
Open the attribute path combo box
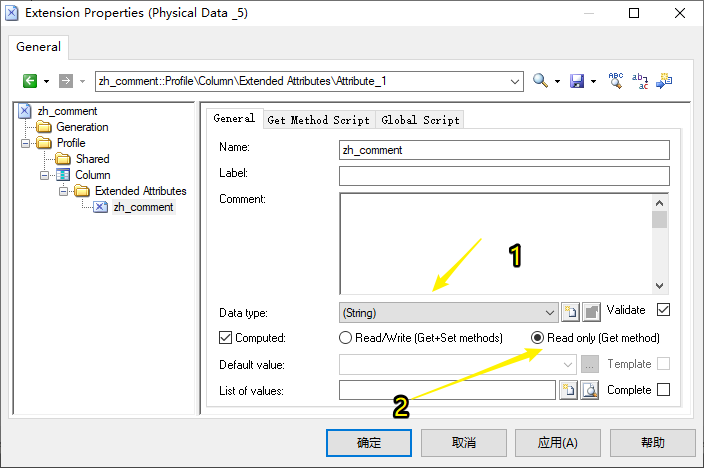[x=309, y=81]
